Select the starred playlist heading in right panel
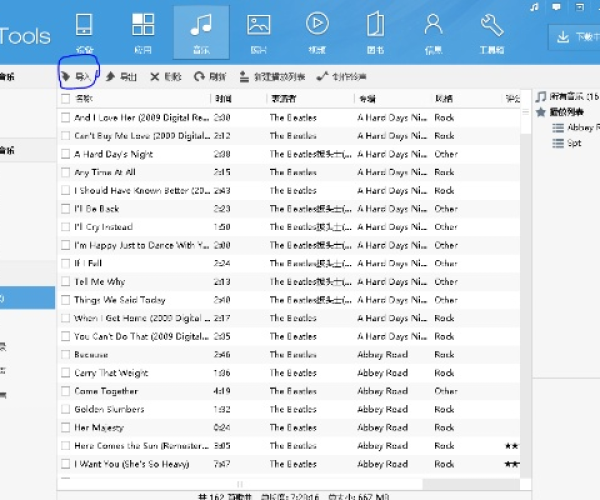 (x=560, y=112)
